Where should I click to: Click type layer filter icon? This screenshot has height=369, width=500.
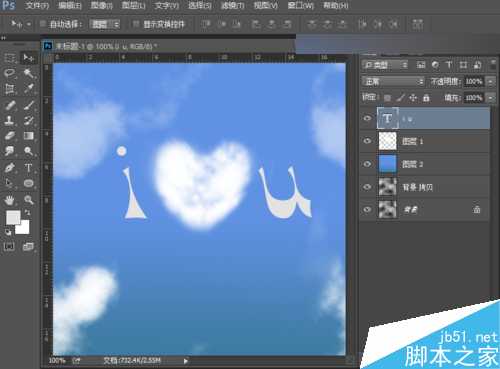click(449, 65)
